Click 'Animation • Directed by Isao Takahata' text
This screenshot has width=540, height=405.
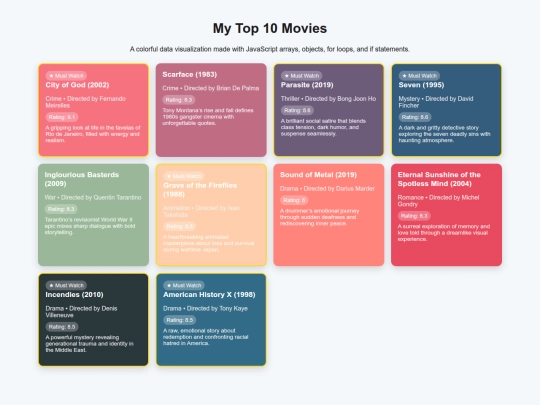coord(201,211)
